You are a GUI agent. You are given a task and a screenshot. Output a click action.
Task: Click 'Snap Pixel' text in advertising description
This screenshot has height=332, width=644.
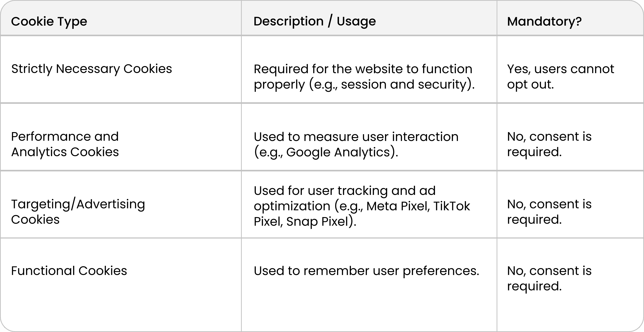(318, 221)
